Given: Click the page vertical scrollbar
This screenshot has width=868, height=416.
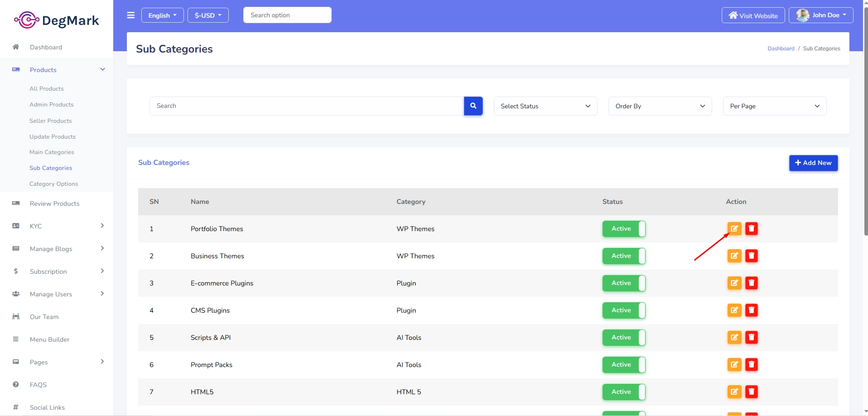Looking at the screenshot, I should point(865,122).
